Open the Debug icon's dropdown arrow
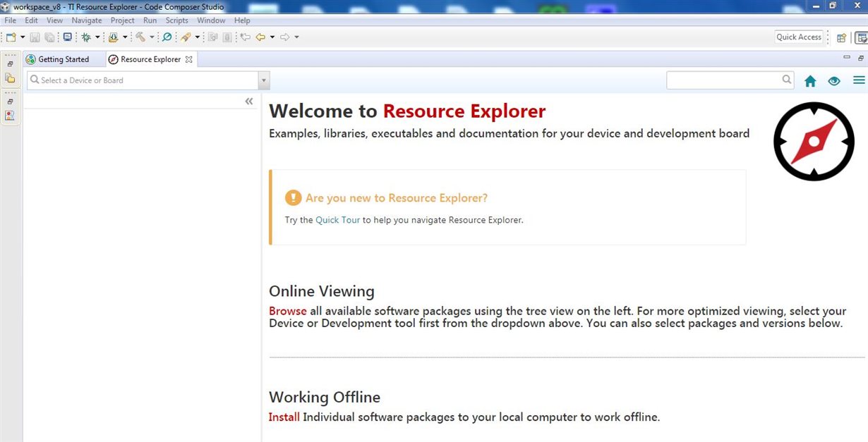The width and height of the screenshot is (868, 442). [x=97, y=37]
